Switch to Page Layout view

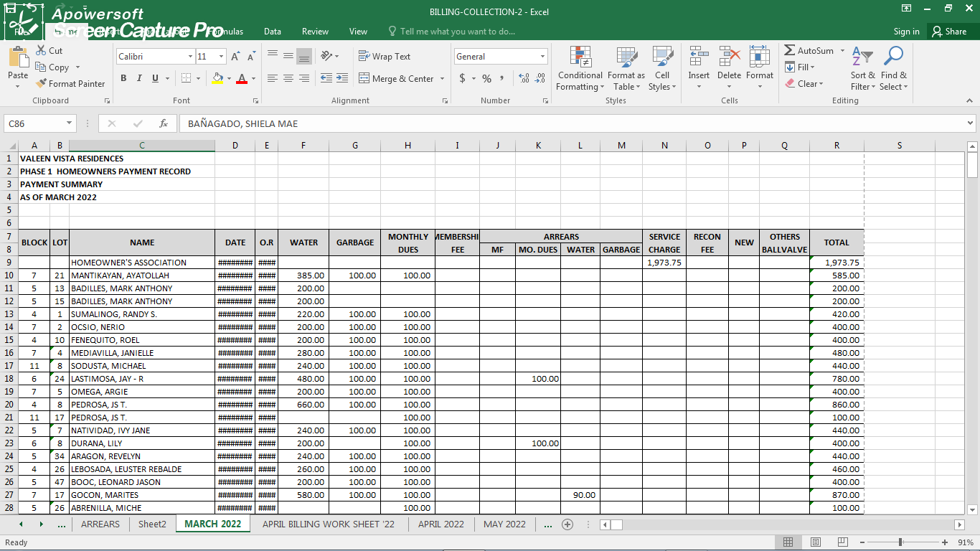[816, 542]
